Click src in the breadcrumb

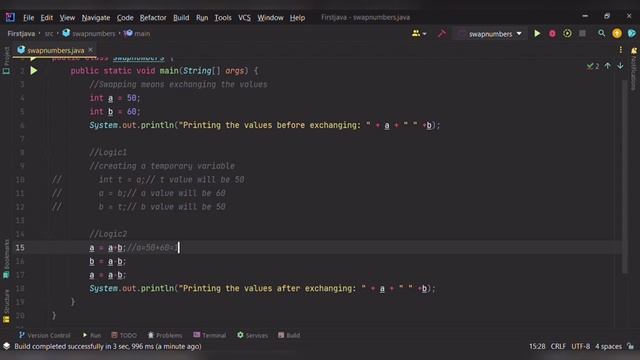click(x=49, y=33)
